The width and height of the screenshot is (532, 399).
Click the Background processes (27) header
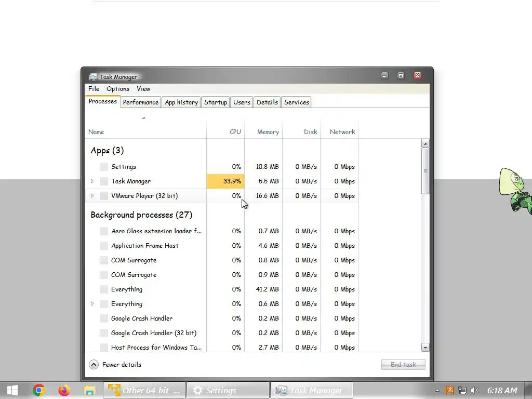pyautogui.click(x=141, y=215)
